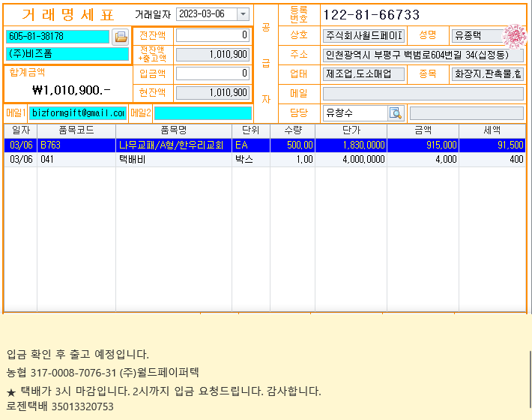Click the 전잔액 amount field
The image size is (532, 420).
212,35
